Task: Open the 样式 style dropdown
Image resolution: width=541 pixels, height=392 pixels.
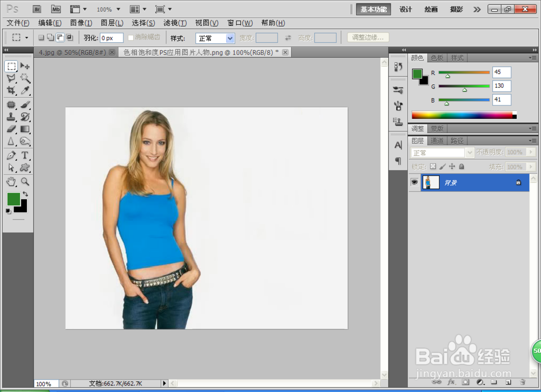Action: (215, 38)
